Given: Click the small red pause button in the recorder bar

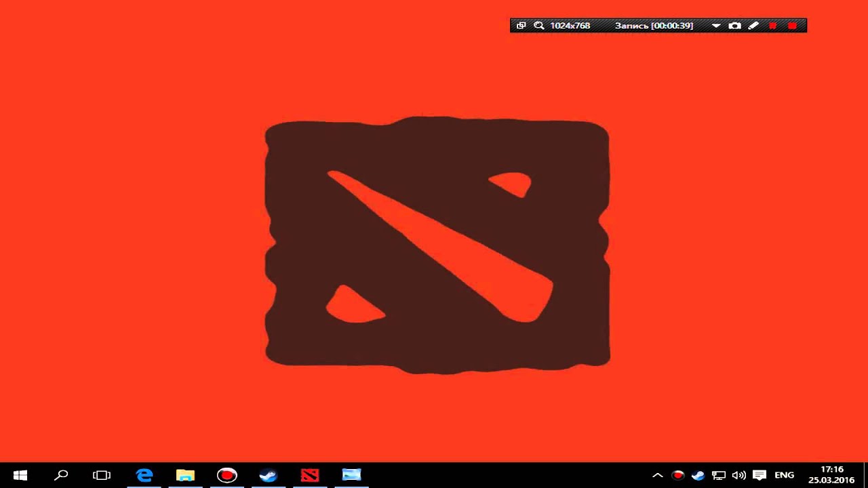Looking at the screenshot, I should (x=772, y=26).
